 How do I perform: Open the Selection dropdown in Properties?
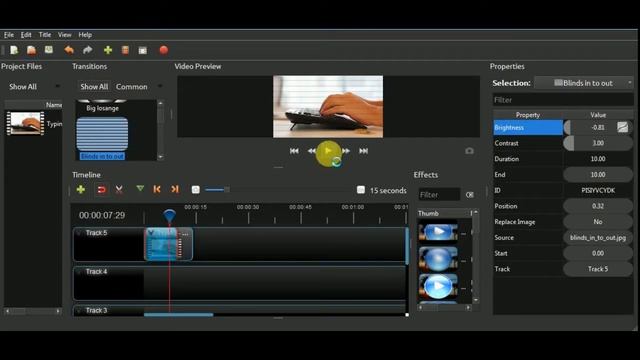[x=584, y=83]
